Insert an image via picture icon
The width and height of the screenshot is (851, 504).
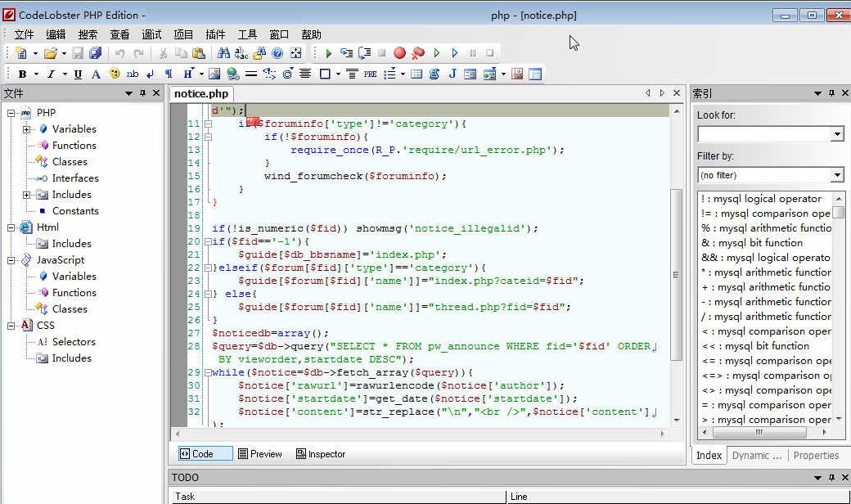click(214, 74)
